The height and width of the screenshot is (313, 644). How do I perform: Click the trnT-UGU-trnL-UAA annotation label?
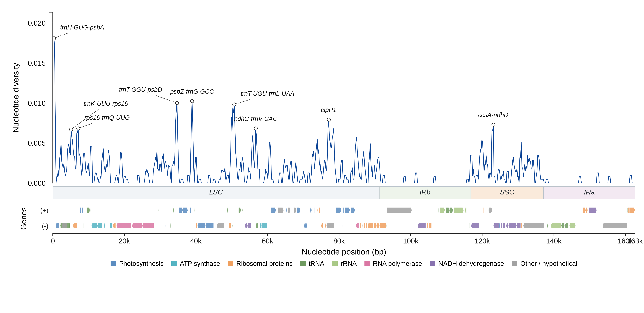[267, 94]
